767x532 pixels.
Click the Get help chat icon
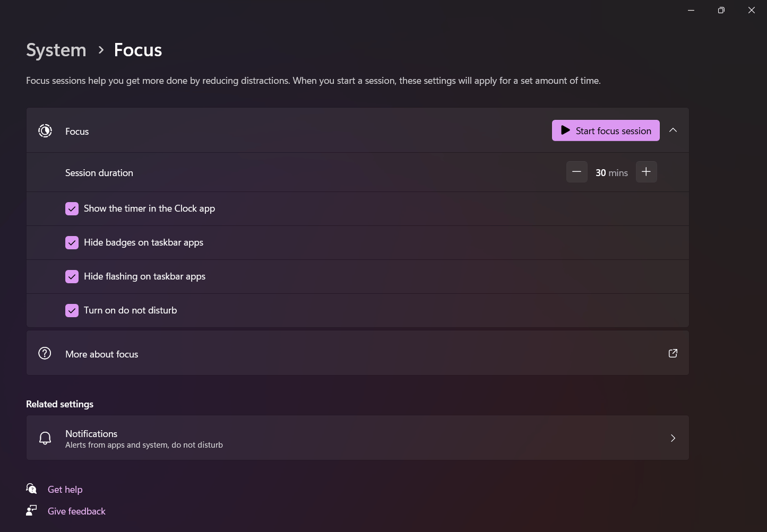[x=32, y=489]
